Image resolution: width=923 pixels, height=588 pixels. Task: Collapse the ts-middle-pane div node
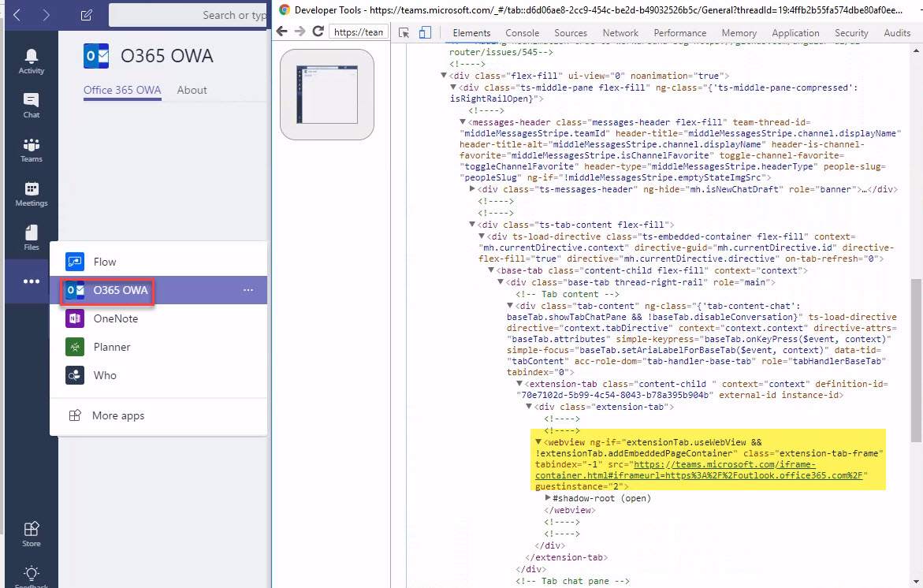coord(452,87)
